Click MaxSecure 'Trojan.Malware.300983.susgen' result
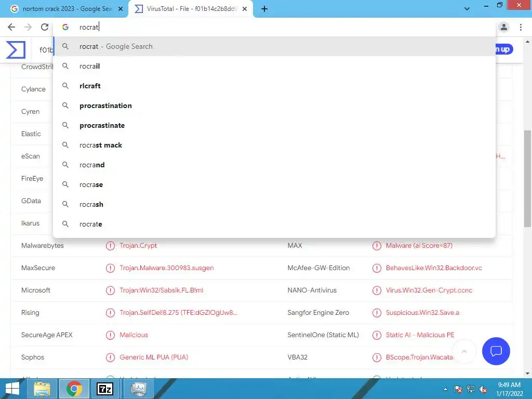This screenshot has height=399, width=532. [x=167, y=268]
